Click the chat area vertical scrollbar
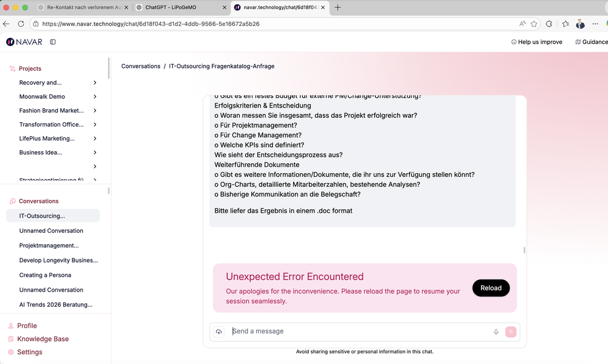Viewport: 608px width, 364px height. [x=524, y=250]
